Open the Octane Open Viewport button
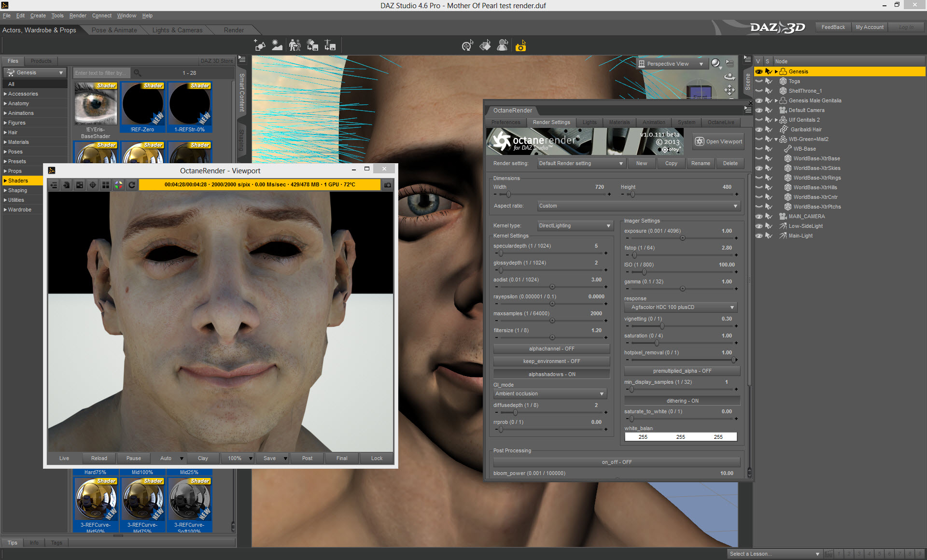Image resolution: width=927 pixels, height=560 pixels. (718, 141)
